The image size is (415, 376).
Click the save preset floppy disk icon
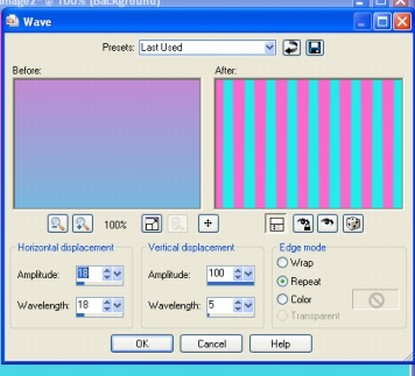point(315,48)
